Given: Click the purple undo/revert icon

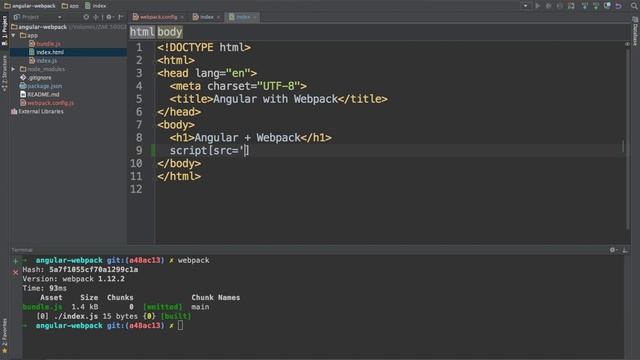Looking at the screenshot, I should 619,6.
